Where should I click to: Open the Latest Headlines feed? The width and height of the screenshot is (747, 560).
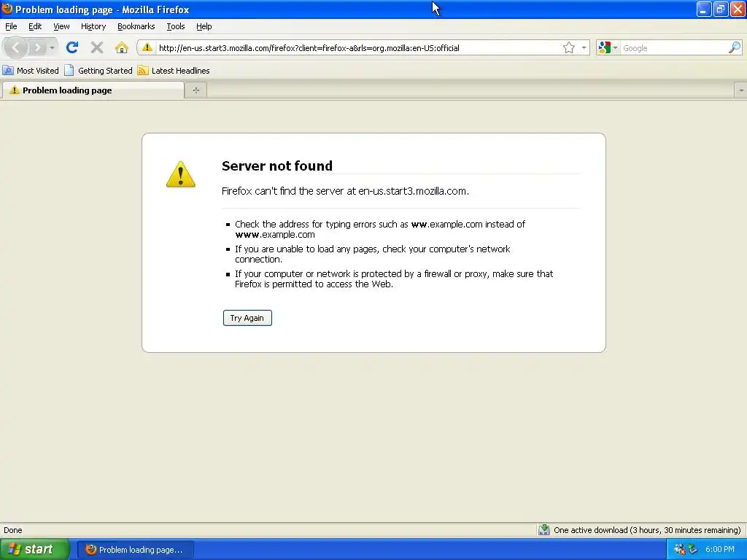coord(174,71)
